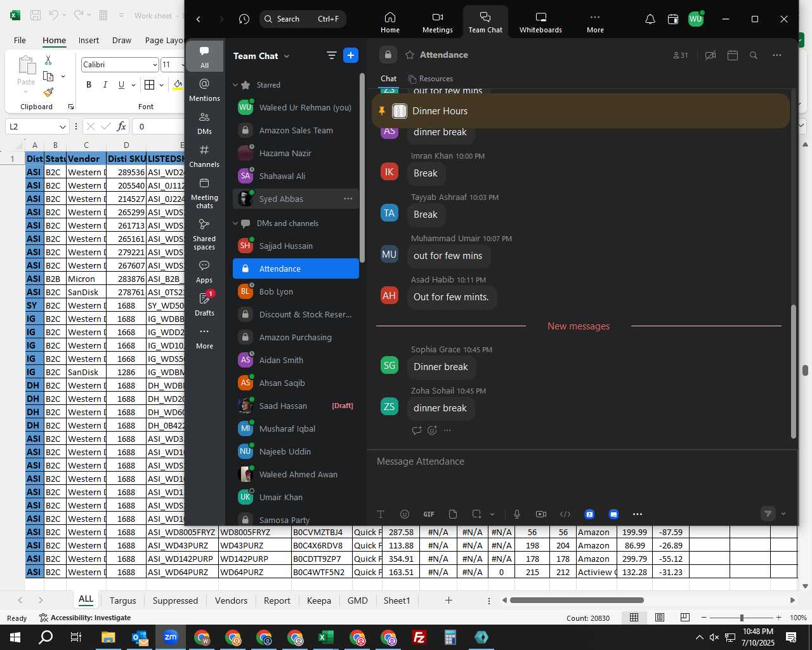Open Channels in Zoom sidebar
812x650 pixels.
tap(204, 156)
